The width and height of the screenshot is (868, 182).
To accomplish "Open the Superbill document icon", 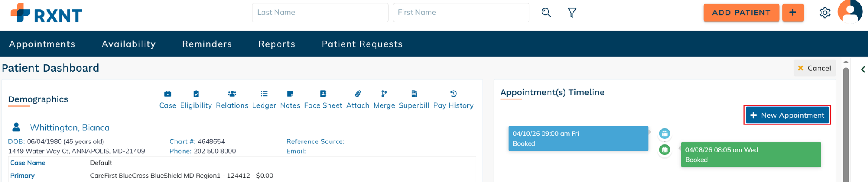I will (414, 94).
